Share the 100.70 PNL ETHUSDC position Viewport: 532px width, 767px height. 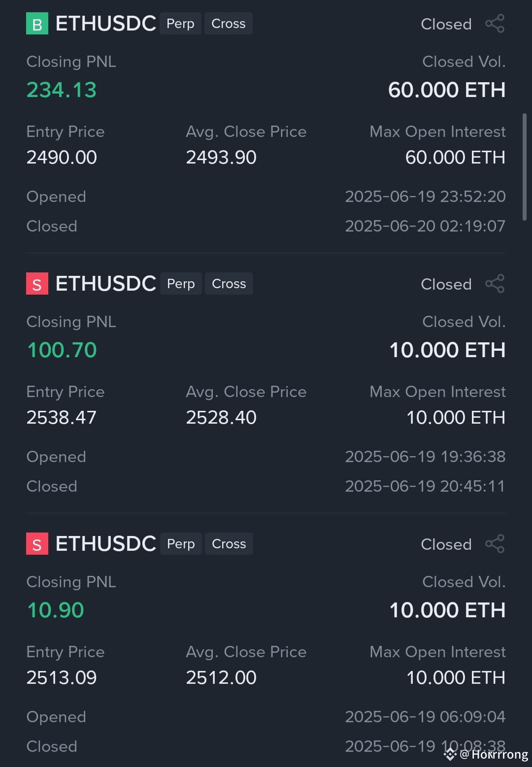495,284
